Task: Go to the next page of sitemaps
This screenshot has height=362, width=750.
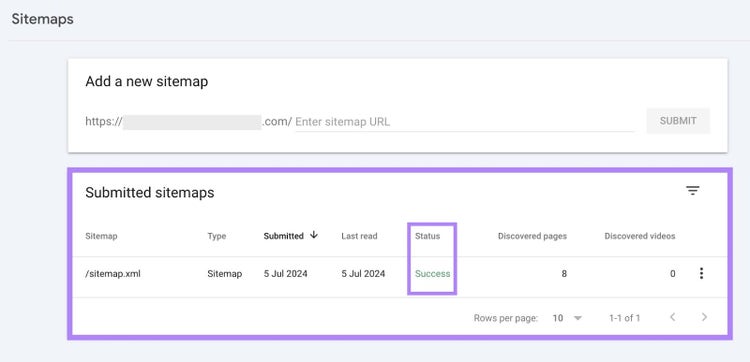Action: [704, 317]
